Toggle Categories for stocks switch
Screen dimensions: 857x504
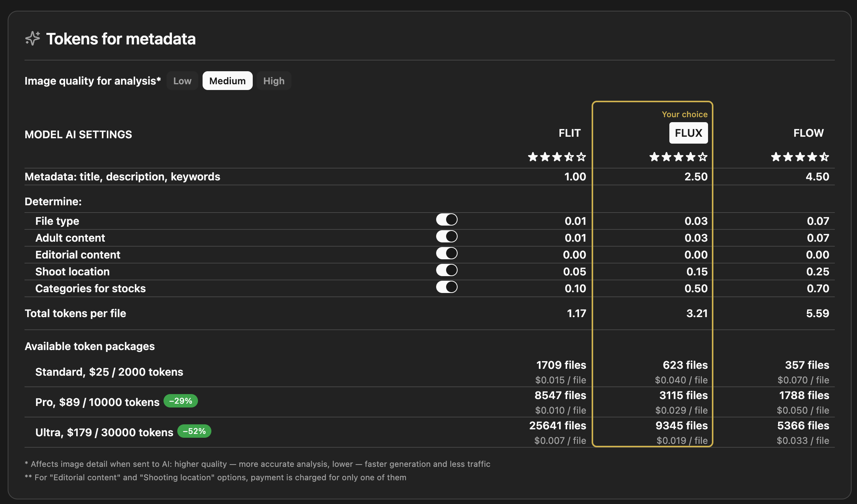pos(446,287)
